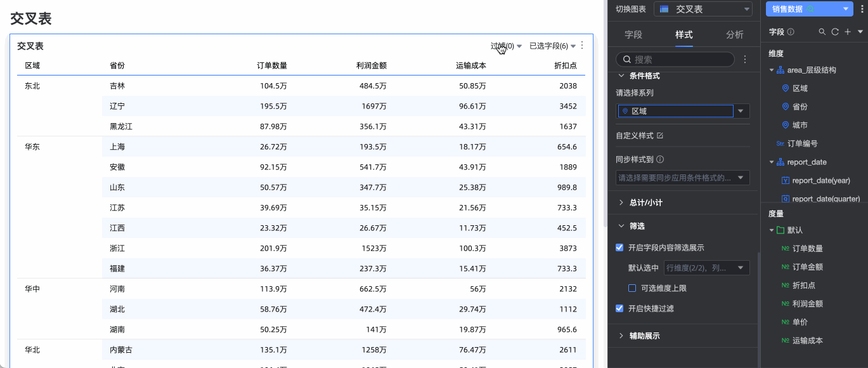868x368 pixels.
Task: Select the 折扣点 measure in field list
Action: click(804, 286)
